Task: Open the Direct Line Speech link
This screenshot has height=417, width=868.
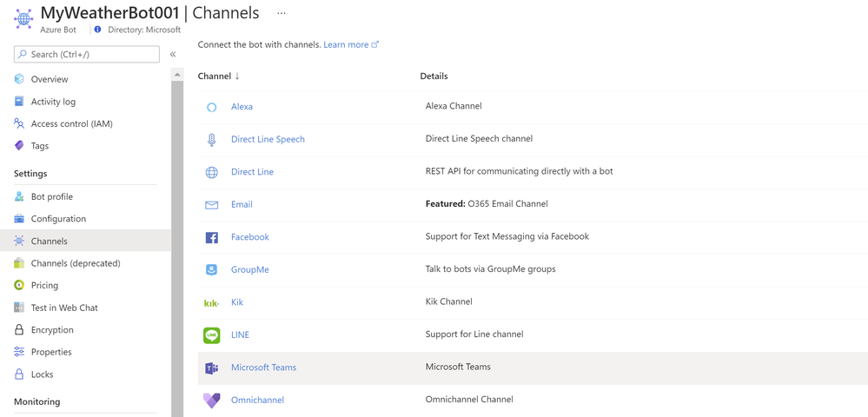Action: click(268, 139)
